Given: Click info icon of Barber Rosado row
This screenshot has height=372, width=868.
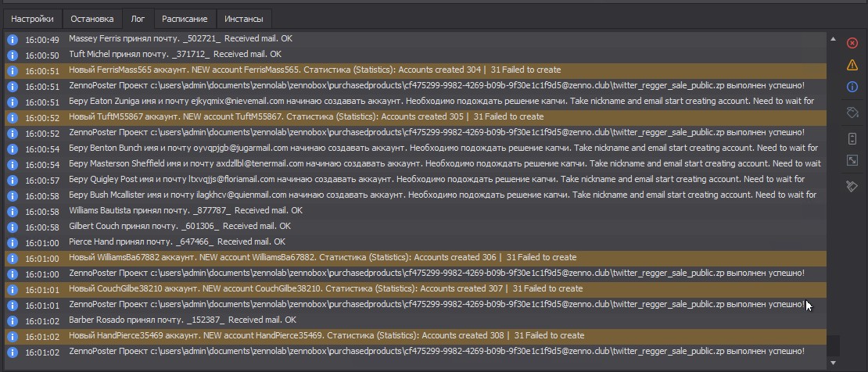Looking at the screenshot, I should point(13,321).
